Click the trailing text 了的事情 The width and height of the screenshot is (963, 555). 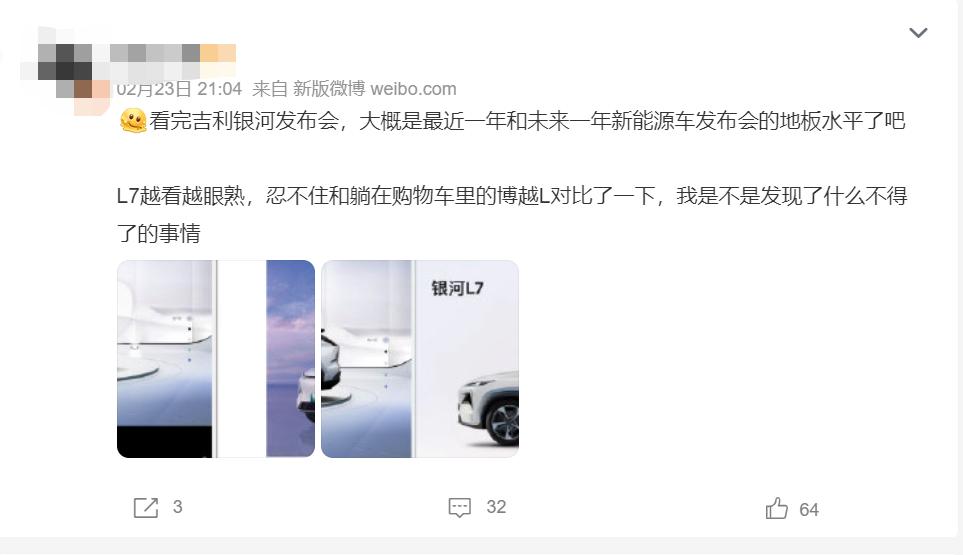tap(159, 233)
